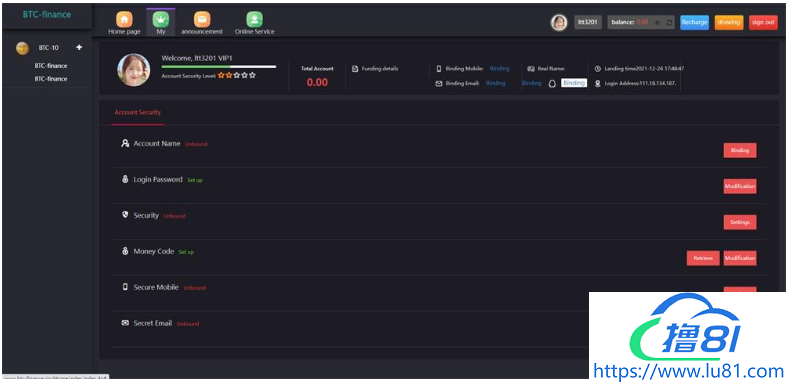The height and width of the screenshot is (382, 789).
Task: Select first BTC-finance sidebar item
Action: [x=51, y=65]
